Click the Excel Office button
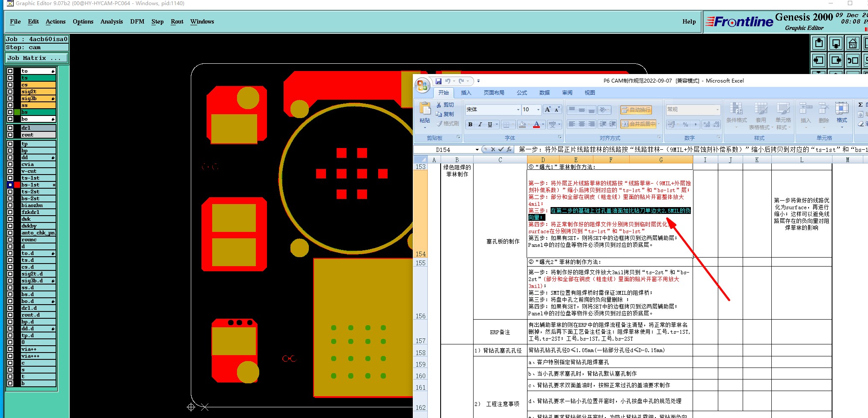 click(x=422, y=85)
